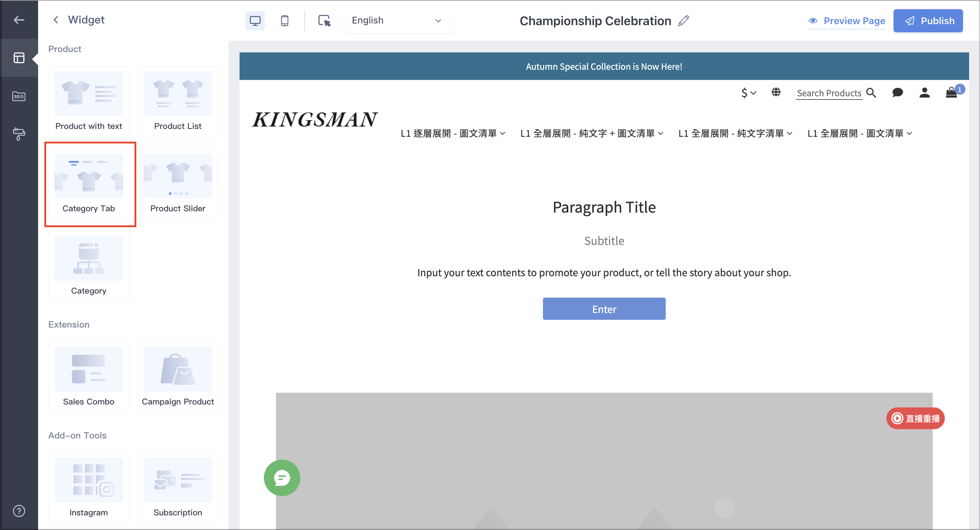The image size is (980, 530).
Task: Click the globe language icon
Action: (776, 93)
